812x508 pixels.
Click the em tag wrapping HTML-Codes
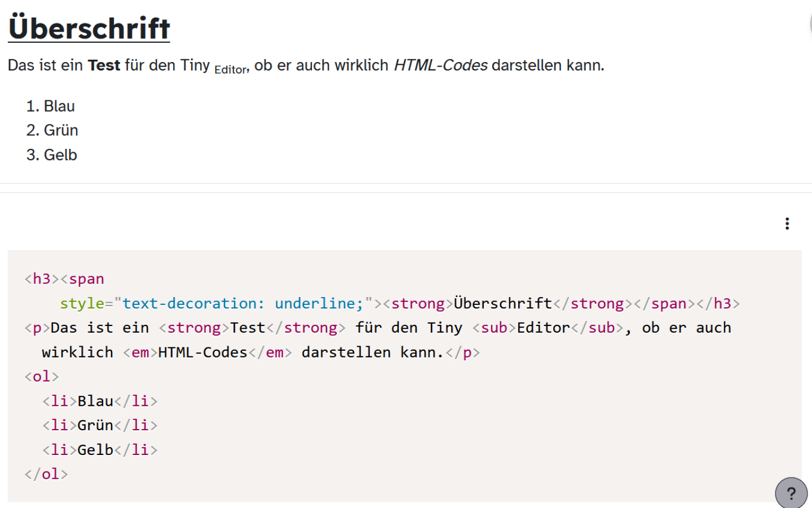coord(140,352)
